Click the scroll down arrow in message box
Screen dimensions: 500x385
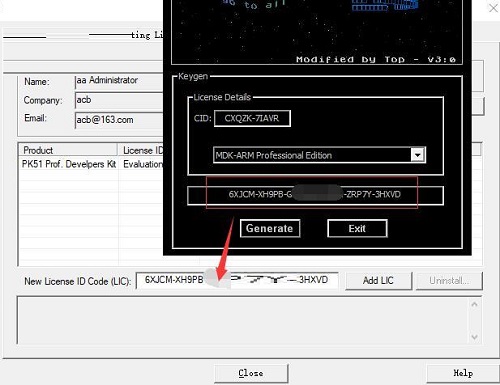pyautogui.click(x=475, y=337)
